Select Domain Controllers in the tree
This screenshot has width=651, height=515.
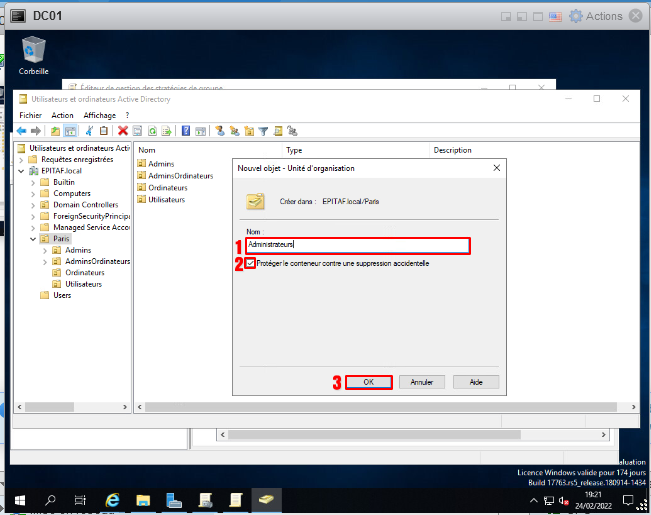(85, 205)
